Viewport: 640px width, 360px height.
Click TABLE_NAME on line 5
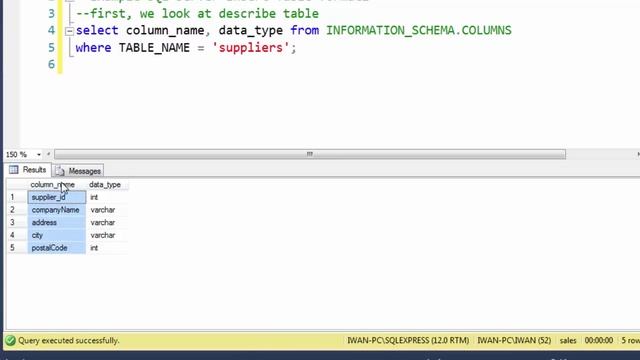click(154, 48)
